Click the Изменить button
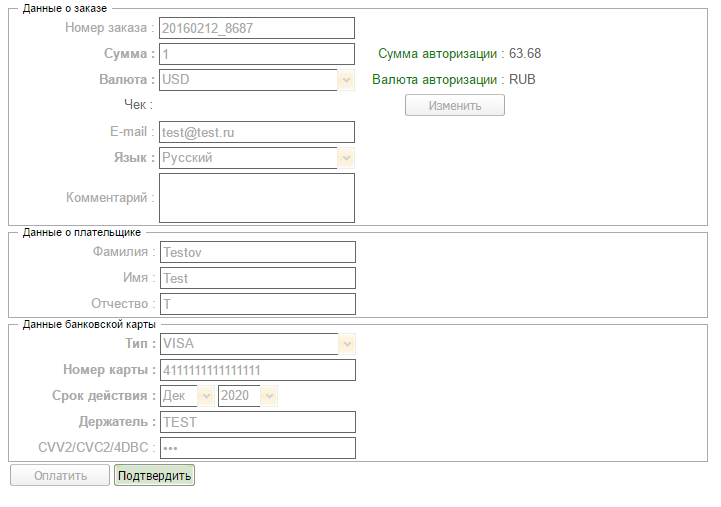The width and height of the screenshot is (721, 507). click(455, 105)
